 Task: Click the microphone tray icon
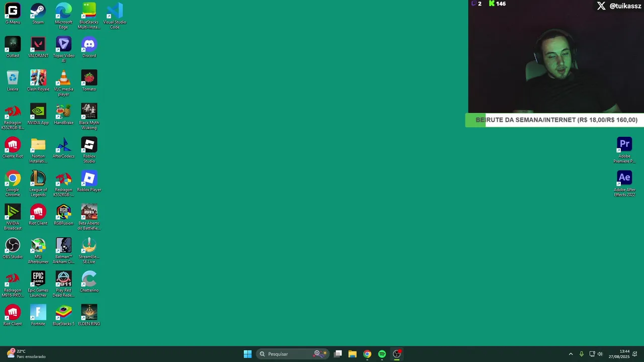582,354
